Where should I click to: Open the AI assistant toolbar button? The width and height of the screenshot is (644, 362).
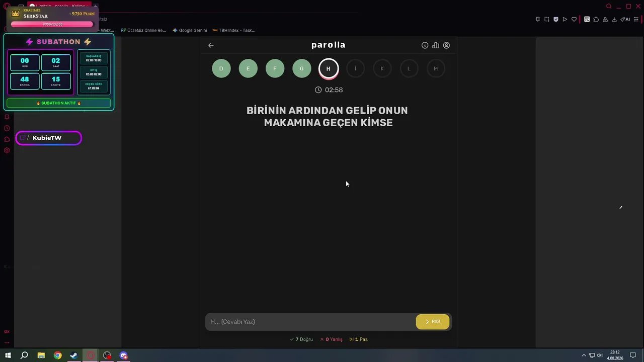pyautogui.click(x=625, y=19)
